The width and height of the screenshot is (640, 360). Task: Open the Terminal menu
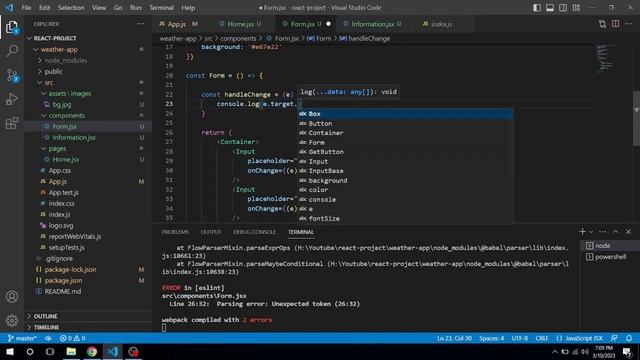point(161,8)
